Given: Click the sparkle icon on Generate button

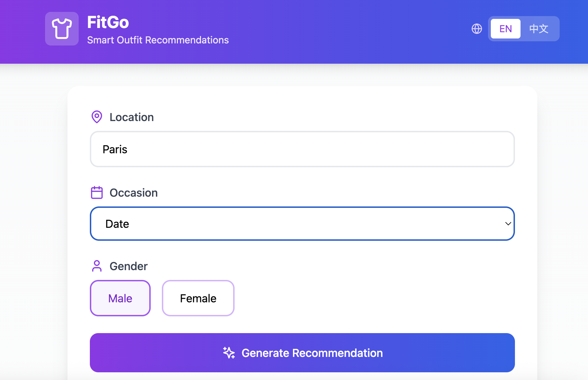Looking at the screenshot, I should (x=229, y=353).
